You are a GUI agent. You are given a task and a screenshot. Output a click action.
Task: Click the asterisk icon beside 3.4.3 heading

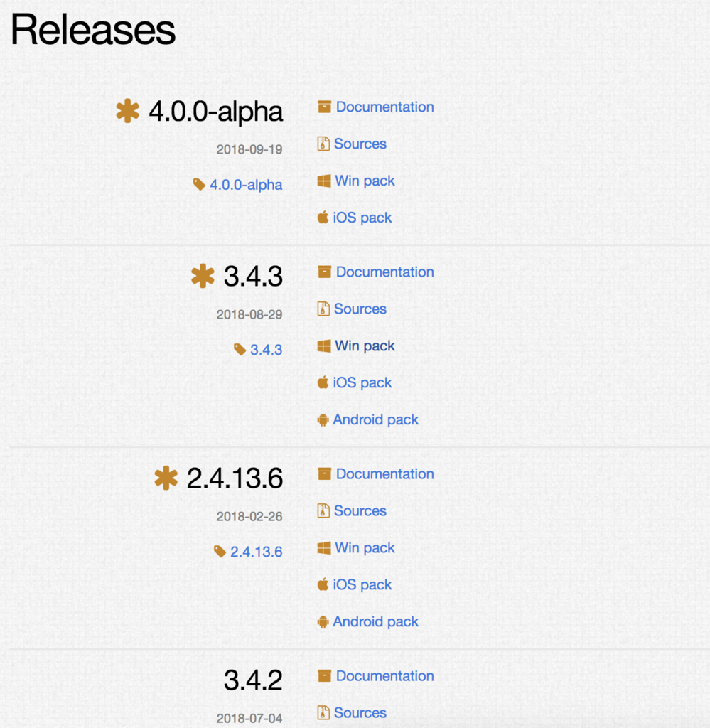[x=203, y=276]
